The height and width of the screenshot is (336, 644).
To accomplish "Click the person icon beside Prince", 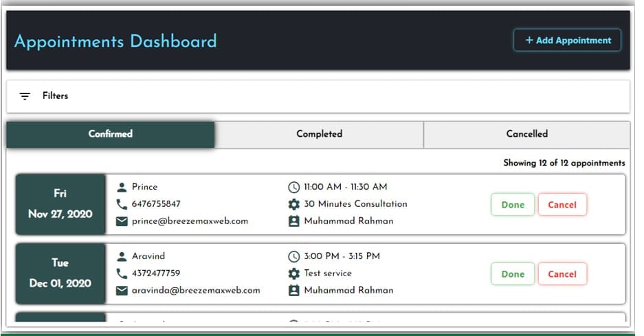I will click(122, 187).
